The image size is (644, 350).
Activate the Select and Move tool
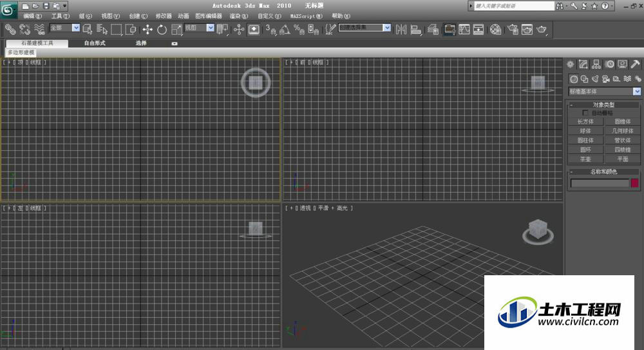(x=147, y=29)
